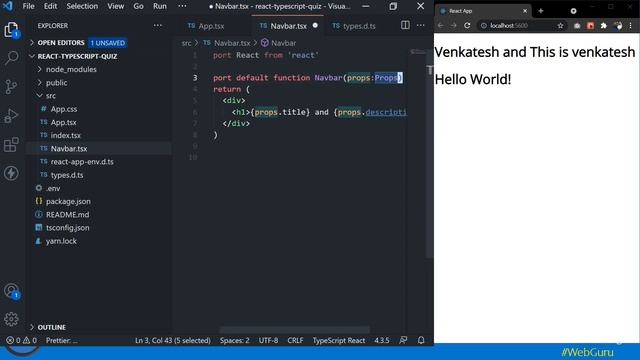Open yarn.lock file
This screenshot has height=360, width=640.
61,241
